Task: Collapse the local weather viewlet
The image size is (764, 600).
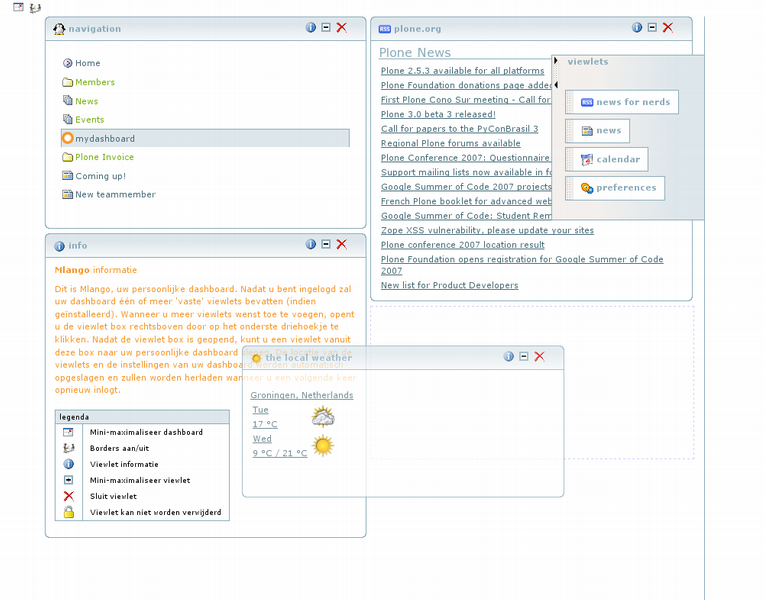Action: [x=523, y=356]
